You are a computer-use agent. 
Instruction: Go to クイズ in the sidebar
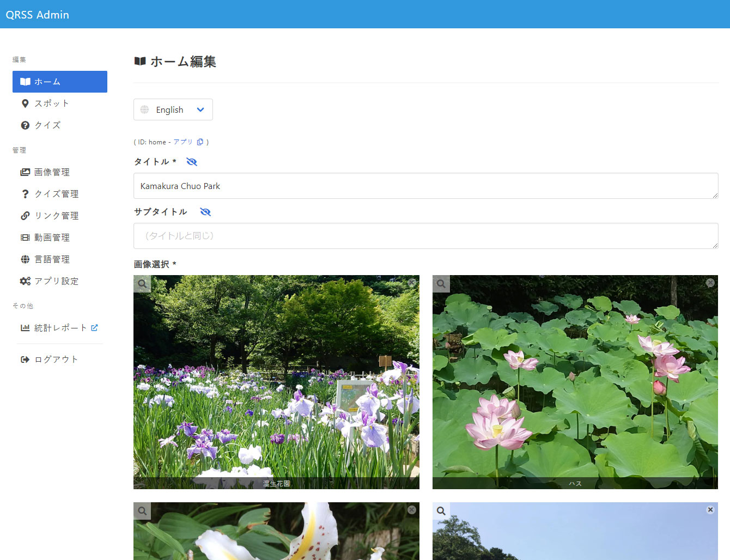click(x=47, y=125)
